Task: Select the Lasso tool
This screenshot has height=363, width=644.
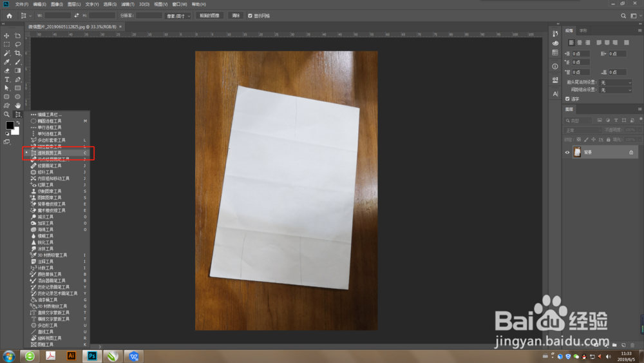Action: (17, 44)
